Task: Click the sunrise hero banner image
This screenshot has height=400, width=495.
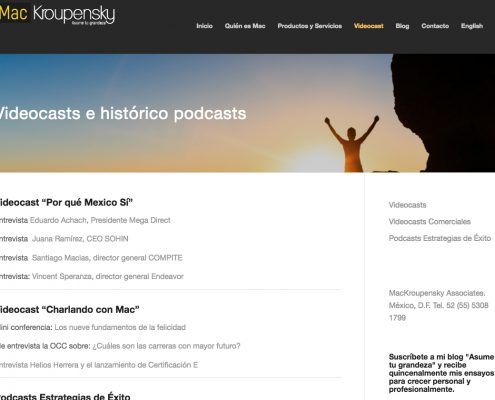Action: [x=247, y=113]
